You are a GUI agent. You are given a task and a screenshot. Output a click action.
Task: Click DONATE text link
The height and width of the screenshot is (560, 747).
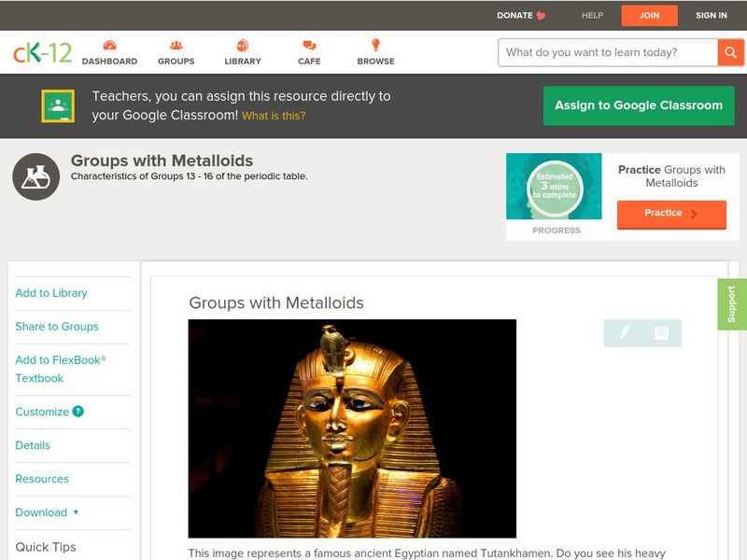point(514,16)
